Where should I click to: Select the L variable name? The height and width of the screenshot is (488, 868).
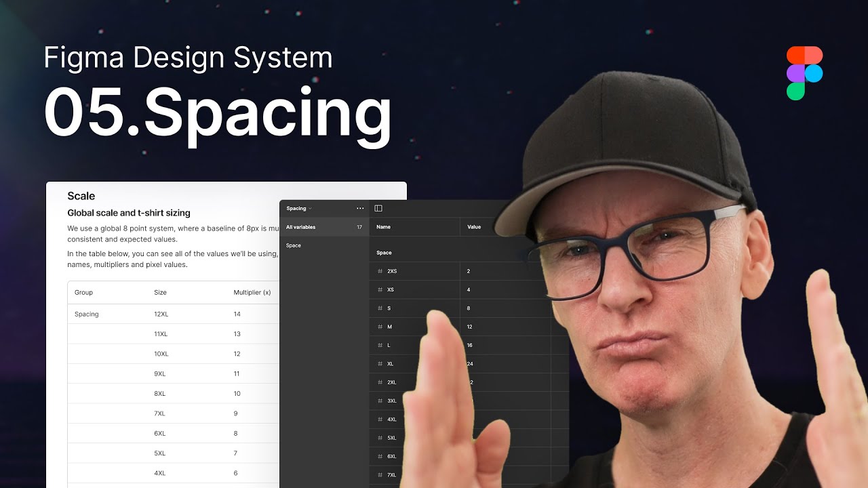click(x=389, y=345)
